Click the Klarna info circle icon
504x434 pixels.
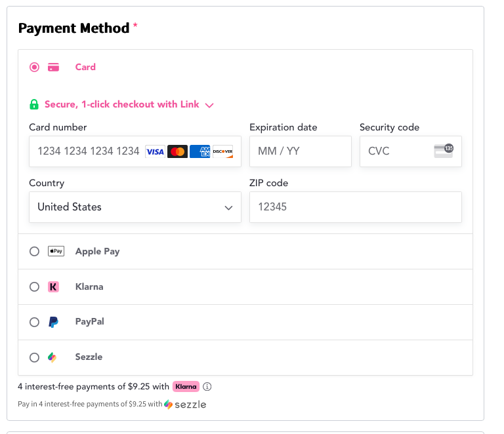[207, 387]
